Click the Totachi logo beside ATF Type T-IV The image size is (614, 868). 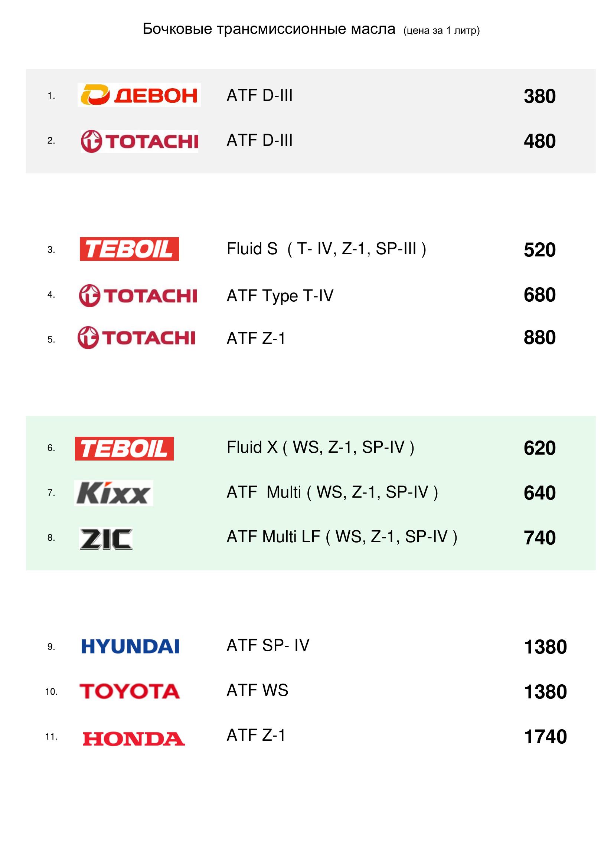point(138,296)
